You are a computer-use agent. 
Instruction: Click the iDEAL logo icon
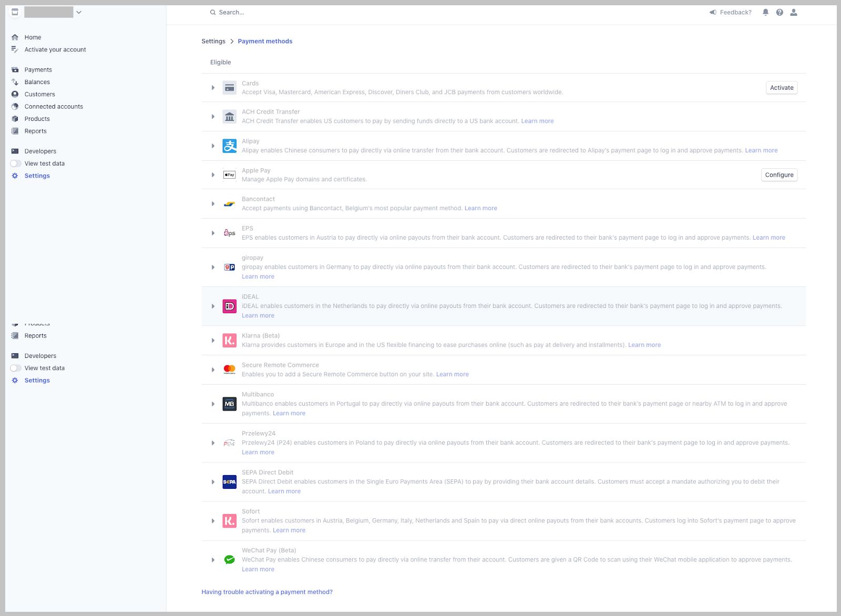coord(230,306)
